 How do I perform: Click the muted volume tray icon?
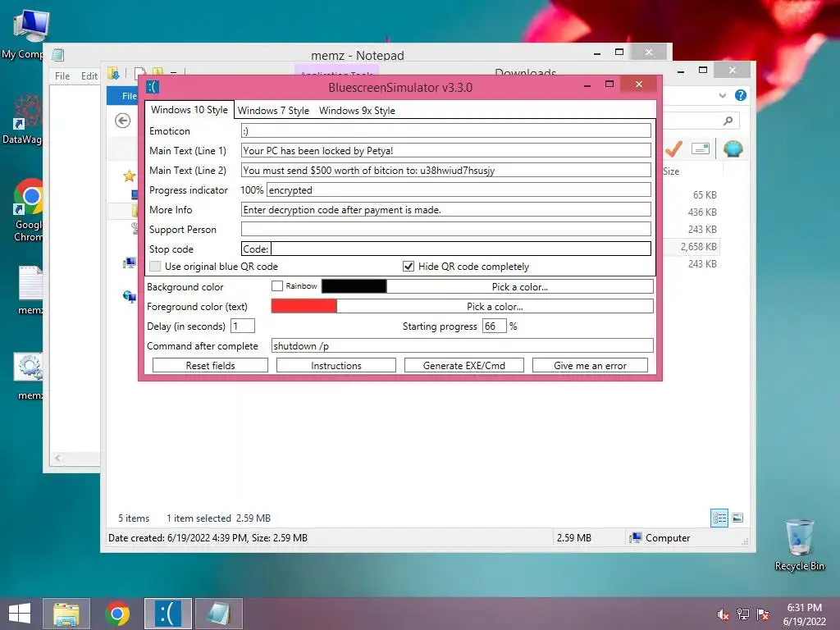coord(723,614)
